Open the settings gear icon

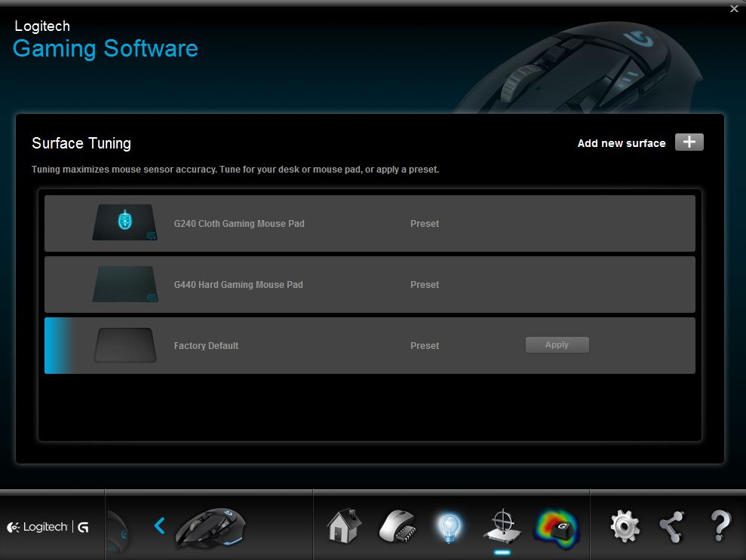[625, 526]
